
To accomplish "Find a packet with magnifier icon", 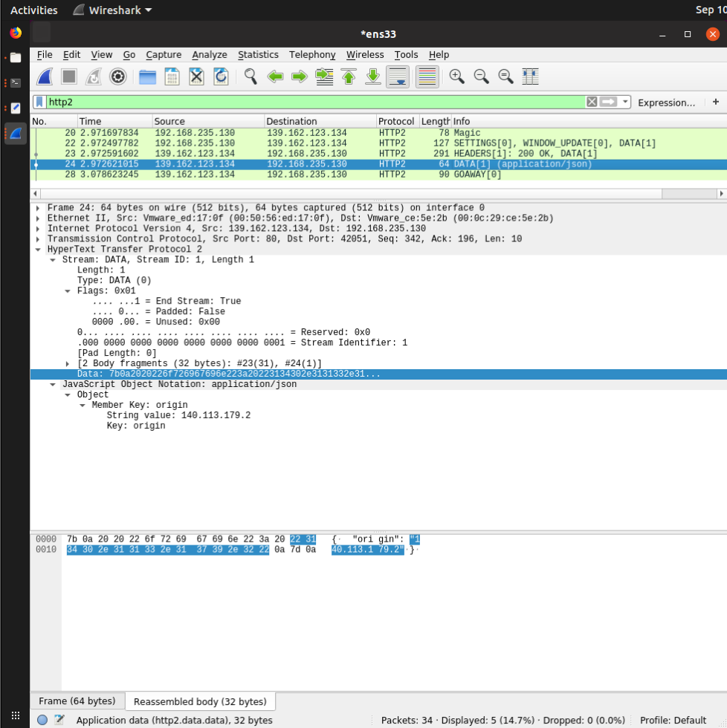I will [251, 77].
